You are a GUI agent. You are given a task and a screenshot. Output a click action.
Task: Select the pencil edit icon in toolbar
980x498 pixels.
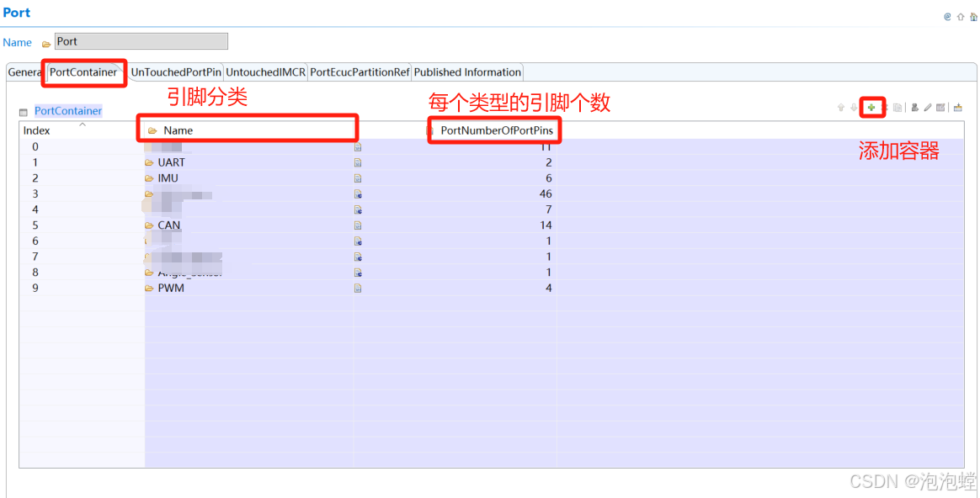point(927,108)
